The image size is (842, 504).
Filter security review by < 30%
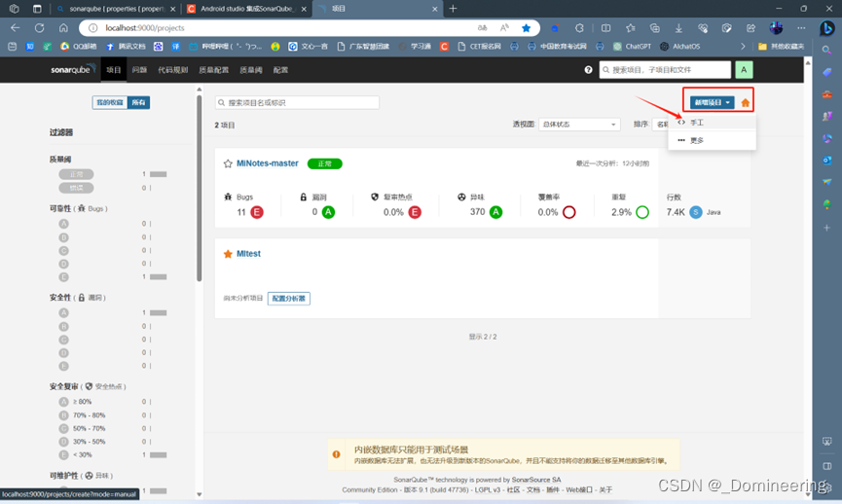tap(75, 454)
